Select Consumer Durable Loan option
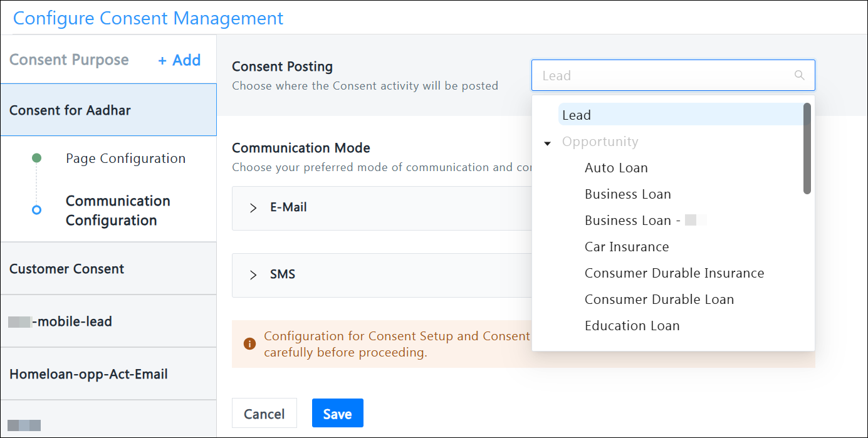 [659, 300]
